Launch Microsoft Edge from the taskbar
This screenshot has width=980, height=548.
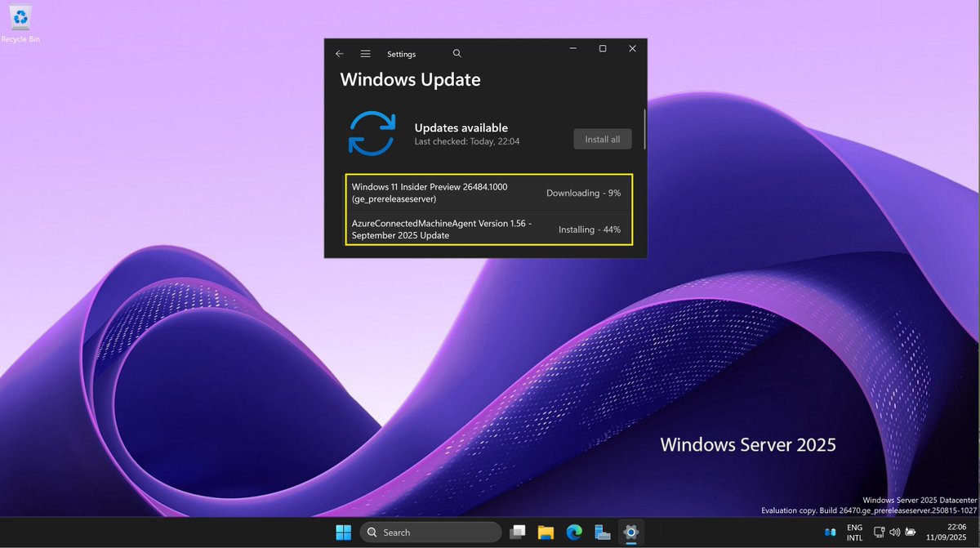[573, 532]
